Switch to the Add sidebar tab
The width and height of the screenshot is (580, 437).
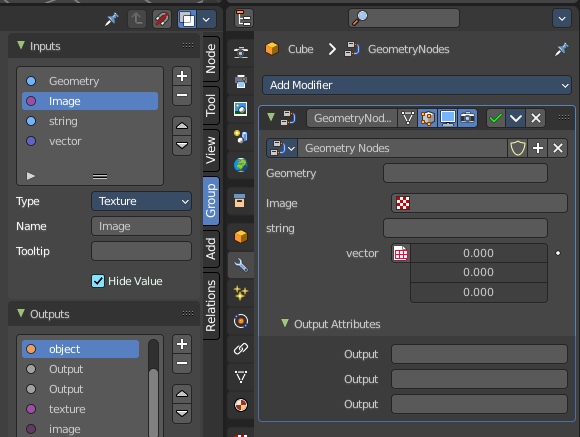tap(211, 249)
